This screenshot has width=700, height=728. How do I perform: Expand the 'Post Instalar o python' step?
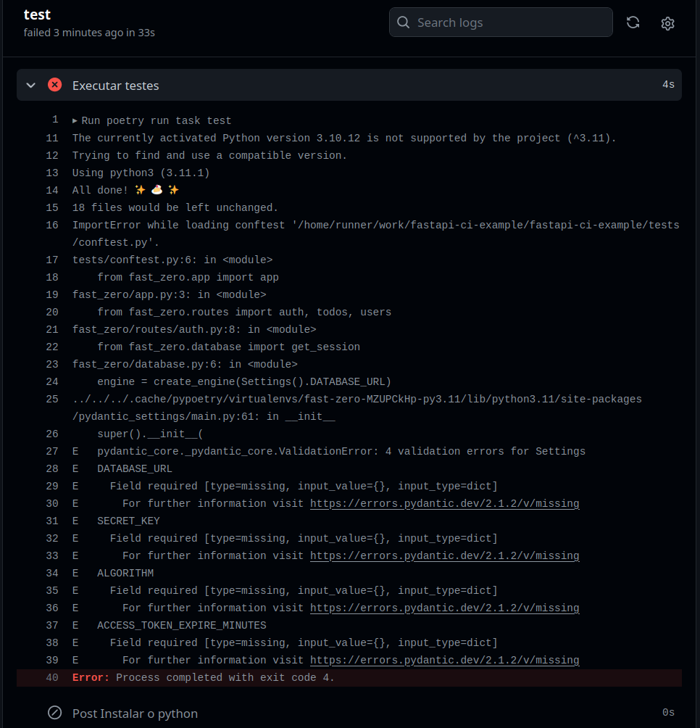point(135,713)
